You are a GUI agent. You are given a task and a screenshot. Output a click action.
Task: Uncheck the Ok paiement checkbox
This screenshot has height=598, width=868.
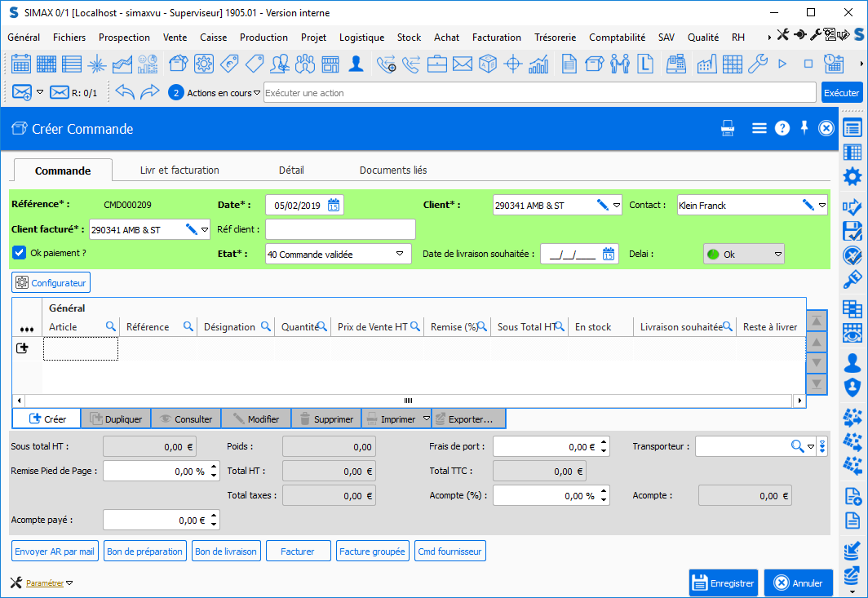[x=20, y=253]
